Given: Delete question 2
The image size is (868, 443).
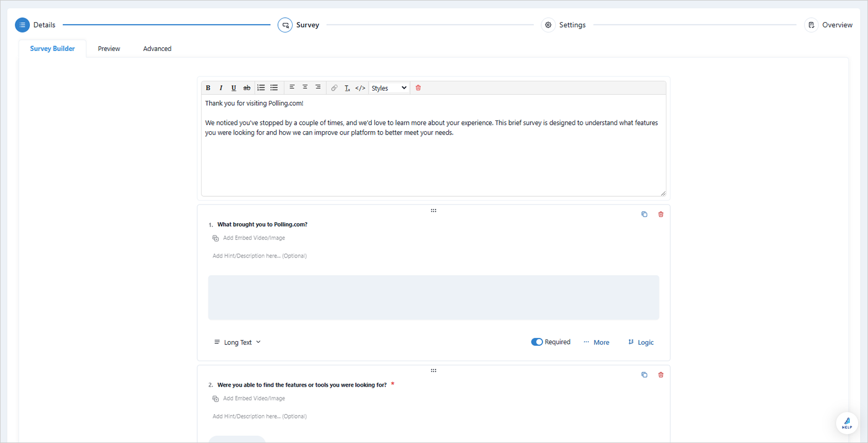Looking at the screenshot, I should (x=661, y=375).
